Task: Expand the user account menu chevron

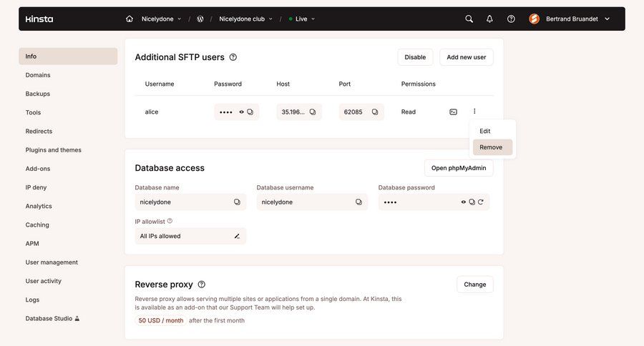Action: [x=607, y=19]
